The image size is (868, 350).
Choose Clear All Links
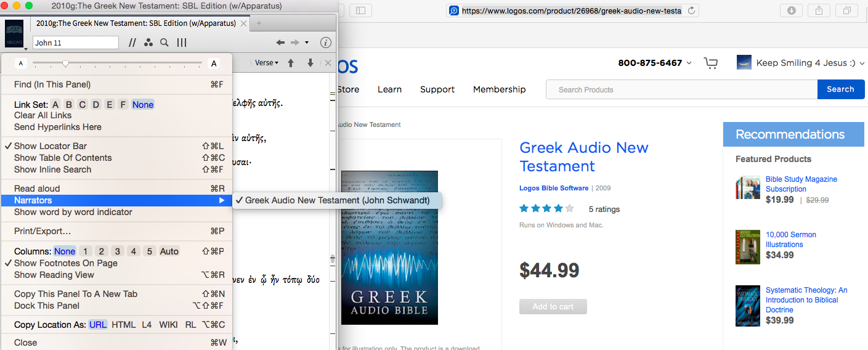[43, 115]
